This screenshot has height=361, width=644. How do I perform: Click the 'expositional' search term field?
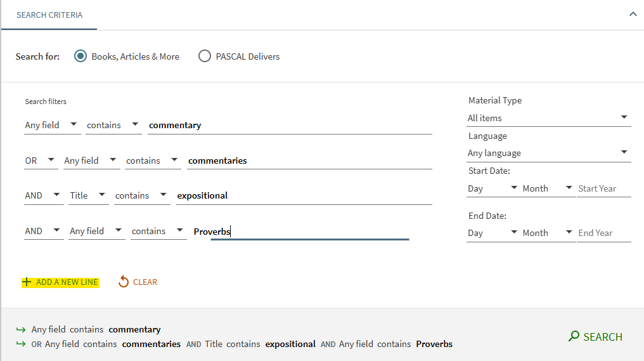click(x=303, y=195)
